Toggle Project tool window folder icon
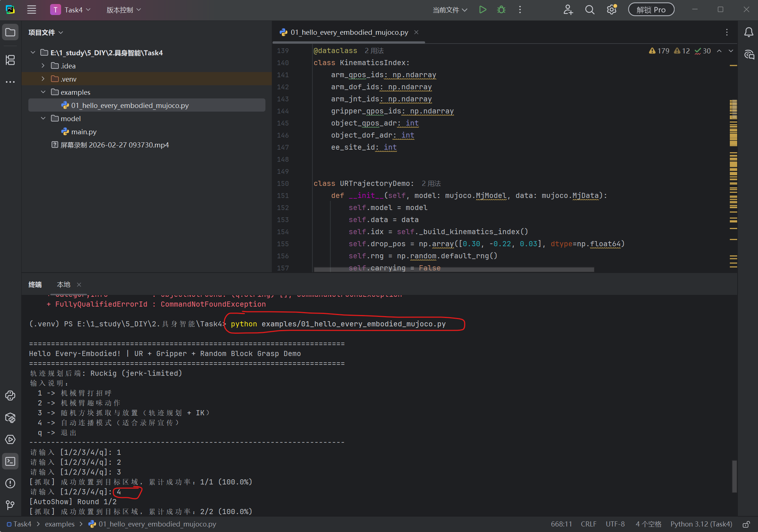 (10, 32)
